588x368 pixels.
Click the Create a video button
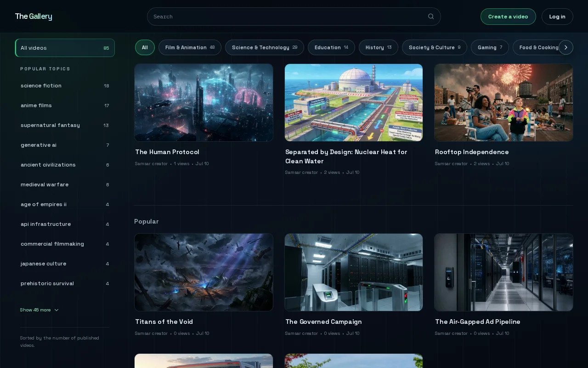click(x=508, y=17)
